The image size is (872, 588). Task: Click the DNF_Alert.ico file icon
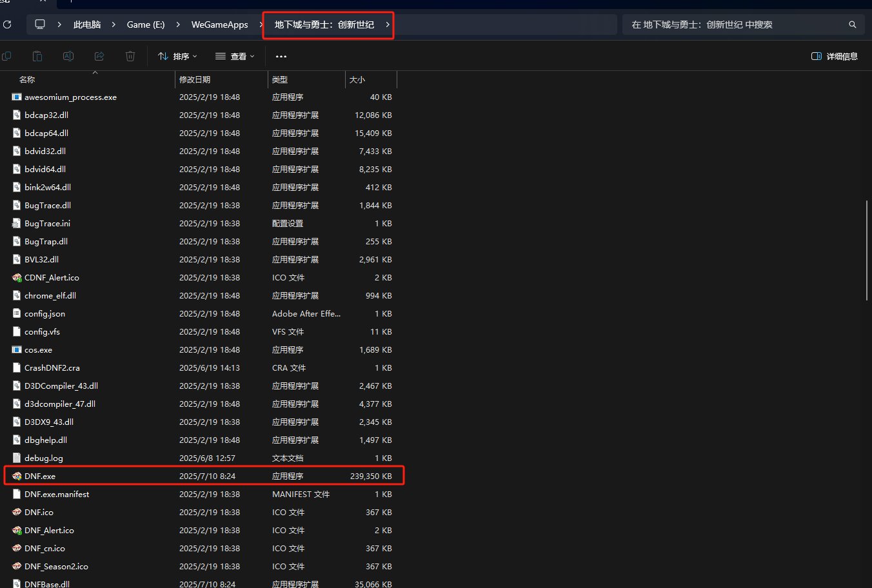tap(17, 530)
